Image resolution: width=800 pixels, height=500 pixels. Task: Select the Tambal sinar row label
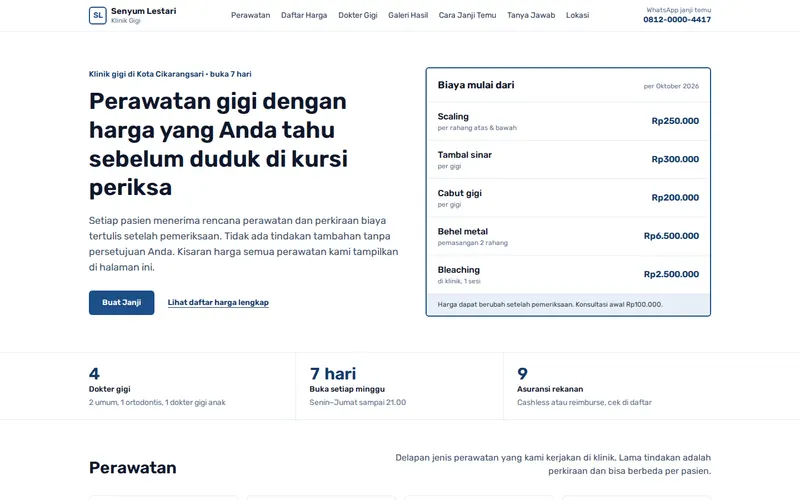click(x=465, y=155)
